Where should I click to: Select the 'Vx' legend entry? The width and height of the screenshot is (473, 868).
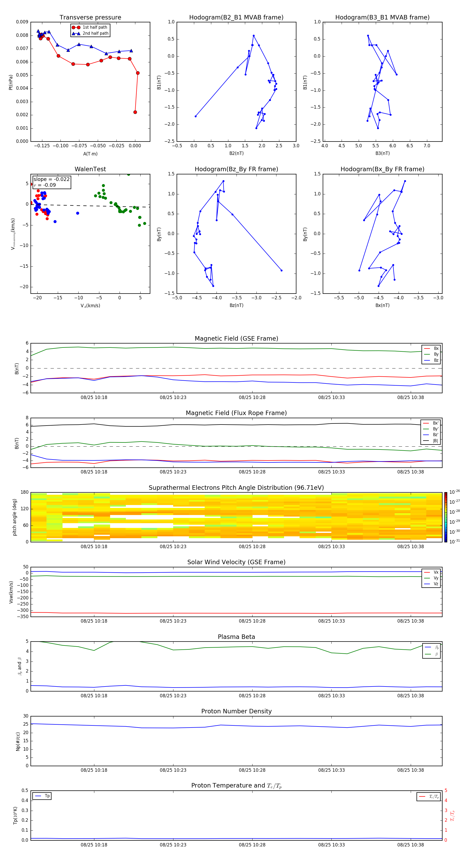[431, 572]
